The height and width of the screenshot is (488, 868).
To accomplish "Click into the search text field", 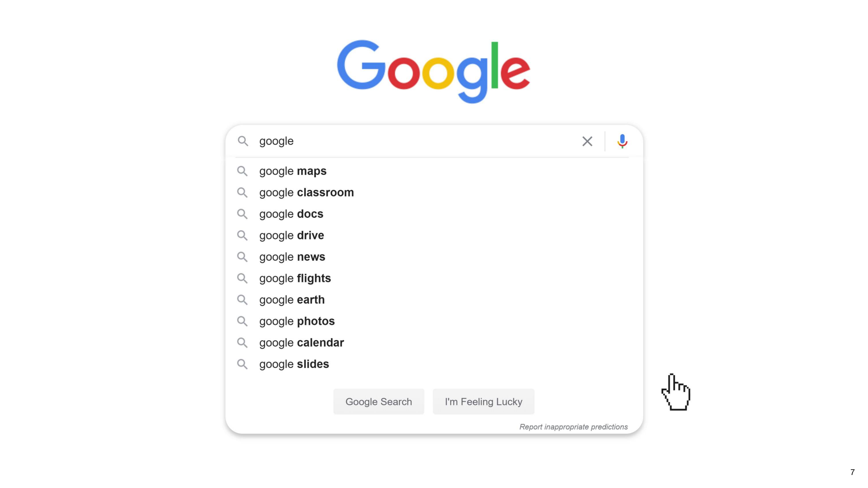I will coord(416,141).
